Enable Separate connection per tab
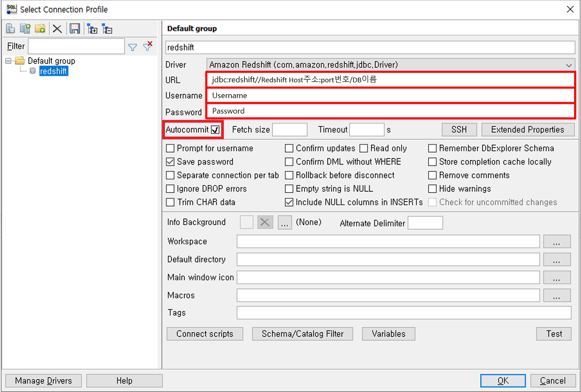The image size is (581, 392). tap(170, 175)
